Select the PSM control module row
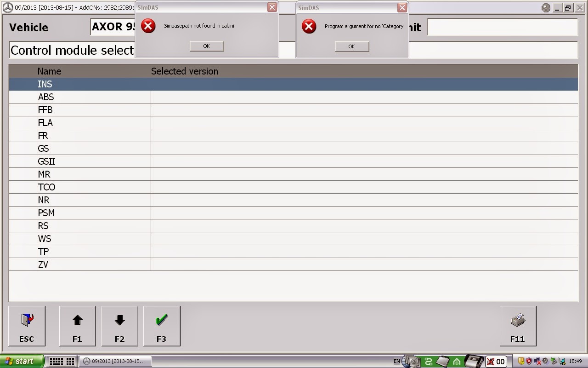588x368 pixels. (x=293, y=213)
